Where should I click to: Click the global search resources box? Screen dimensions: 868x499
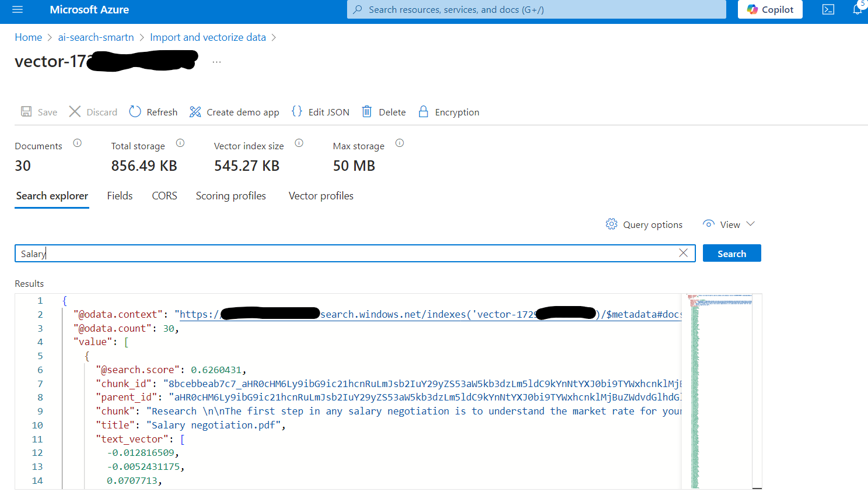[x=537, y=9]
